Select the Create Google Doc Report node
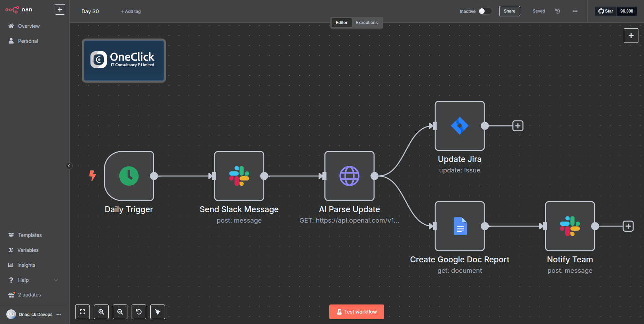 (460, 226)
